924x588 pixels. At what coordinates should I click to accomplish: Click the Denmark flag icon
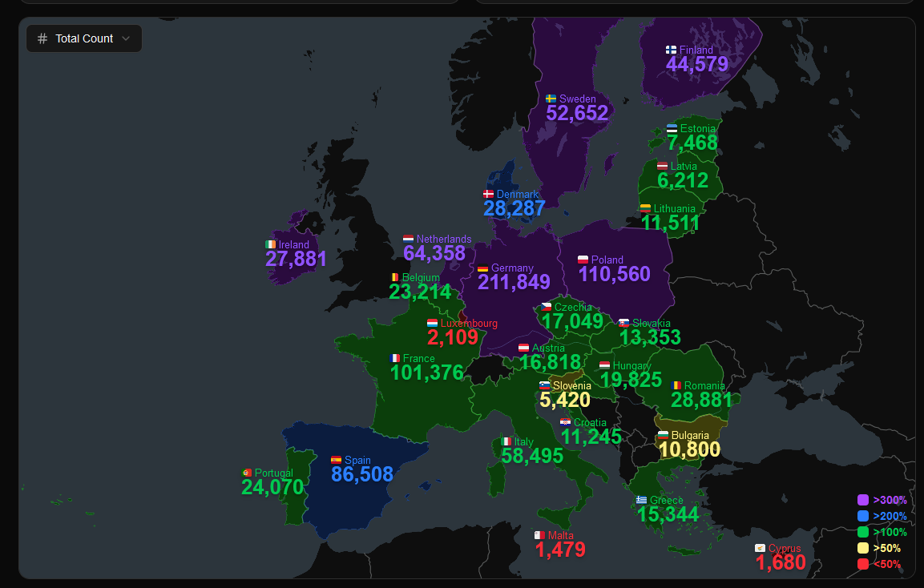tap(489, 195)
